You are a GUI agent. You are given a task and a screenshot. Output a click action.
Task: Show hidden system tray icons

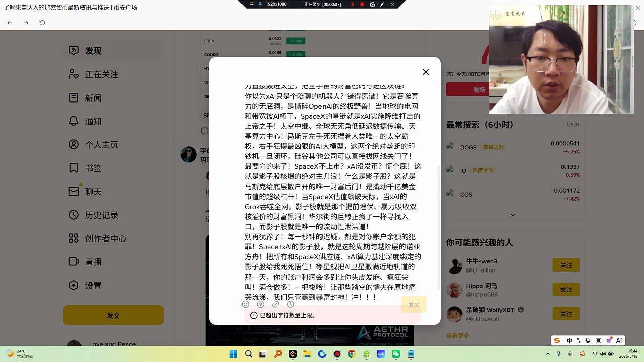(x=548, y=354)
